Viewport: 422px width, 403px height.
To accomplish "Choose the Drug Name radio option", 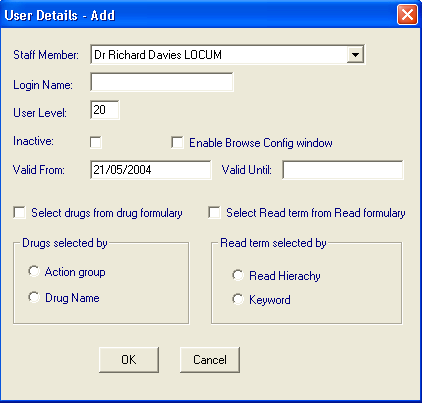I will tap(34, 297).
